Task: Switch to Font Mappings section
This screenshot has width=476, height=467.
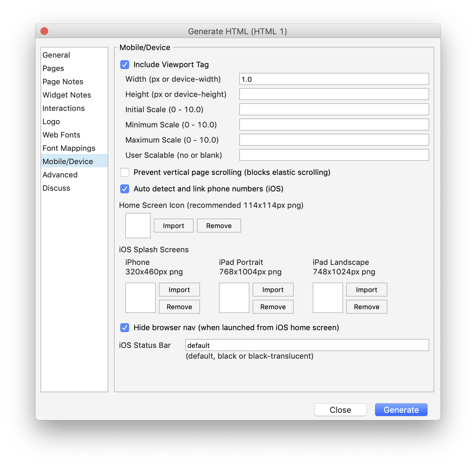Action: 69,148
